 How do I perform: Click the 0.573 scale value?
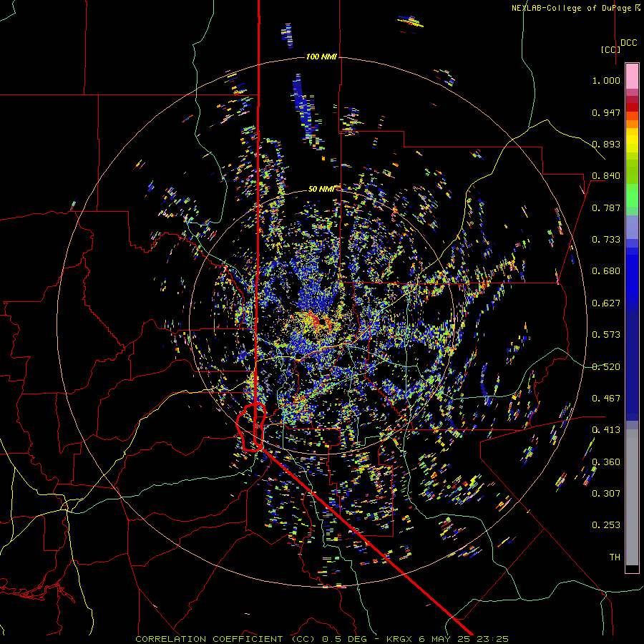pyautogui.click(x=606, y=335)
